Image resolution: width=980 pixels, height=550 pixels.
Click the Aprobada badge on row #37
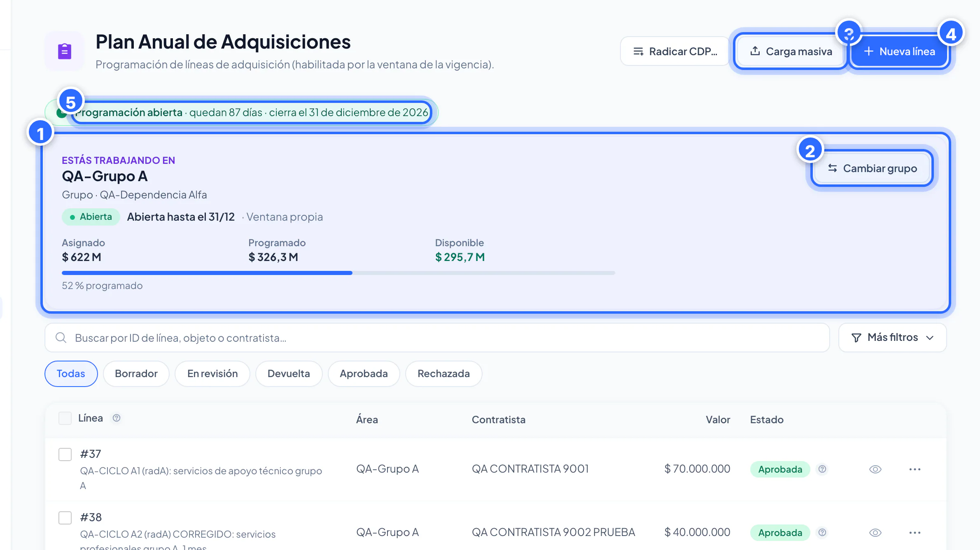[780, 469]
